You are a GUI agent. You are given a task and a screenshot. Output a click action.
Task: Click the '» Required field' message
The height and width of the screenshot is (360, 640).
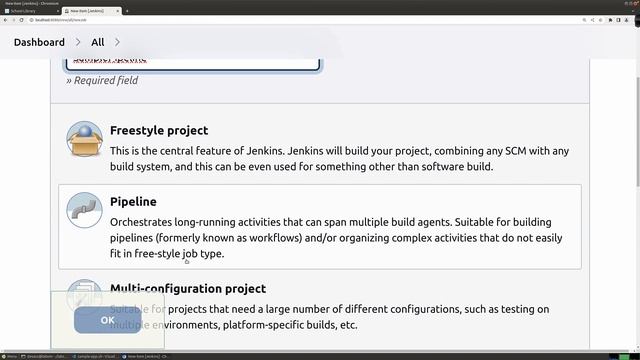click(x=102, y=80)
